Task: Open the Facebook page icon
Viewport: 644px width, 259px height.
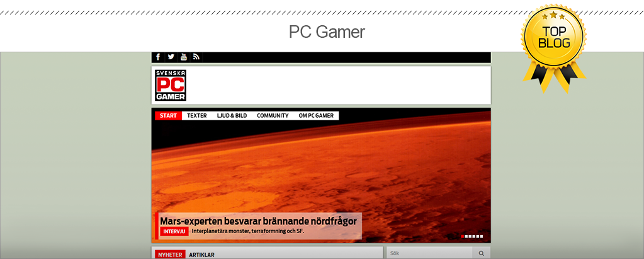Action: pyautogui.click(x=158, y=57)
